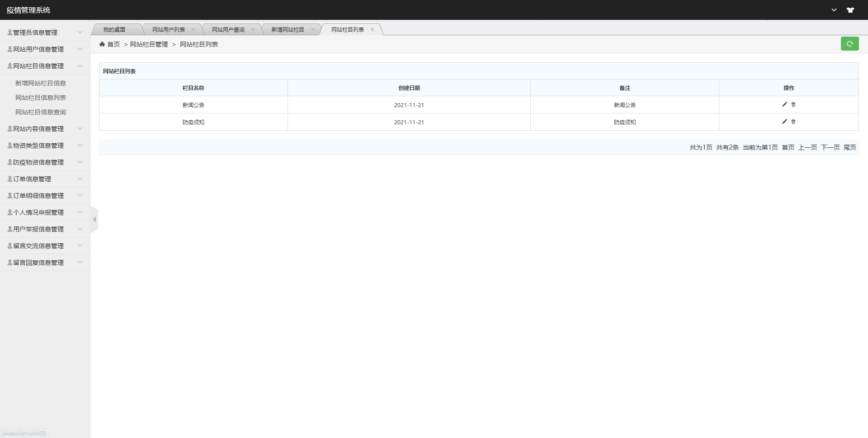Screen dimensions: 868x438
Task: Click the 操作 column header
Action: (789, 88)
